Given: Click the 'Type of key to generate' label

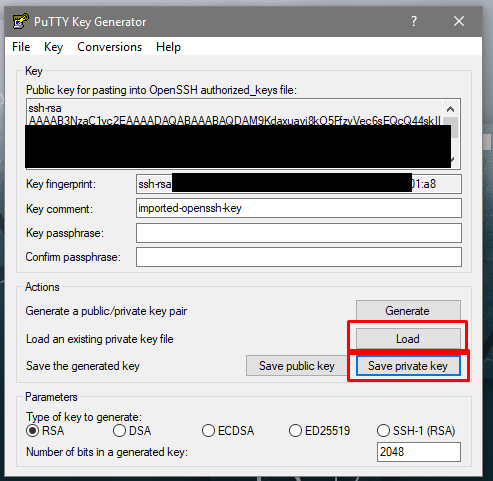Looking at the screenshot, I should pos(84,417).
